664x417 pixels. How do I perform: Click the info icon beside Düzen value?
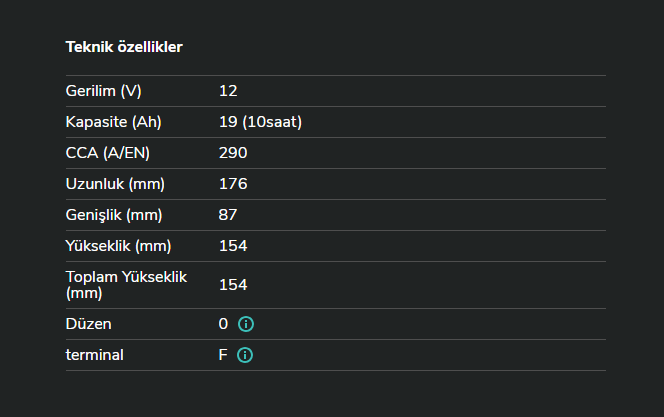click(245, 324)
